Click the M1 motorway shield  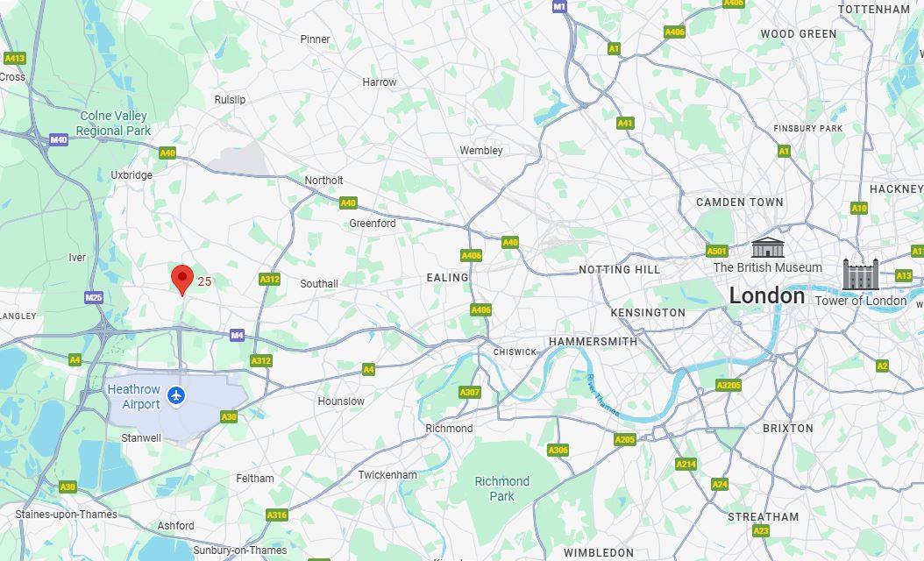[x=559, y=6]
